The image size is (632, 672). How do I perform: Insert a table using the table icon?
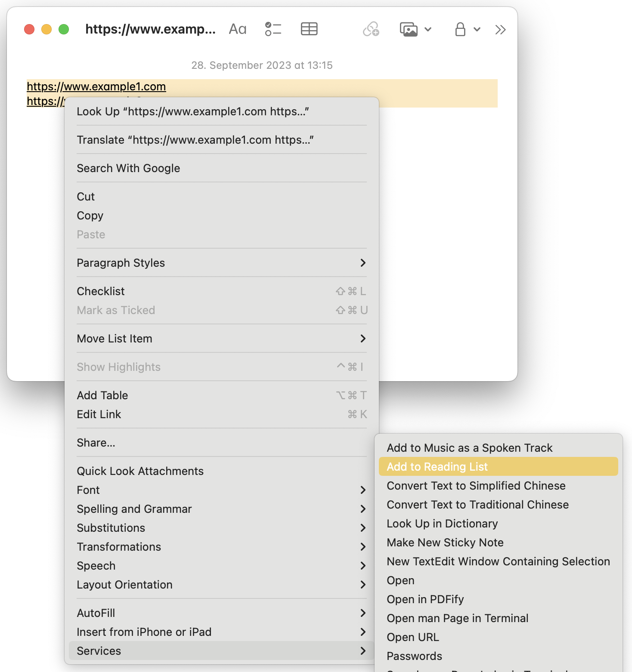[309, 29]
